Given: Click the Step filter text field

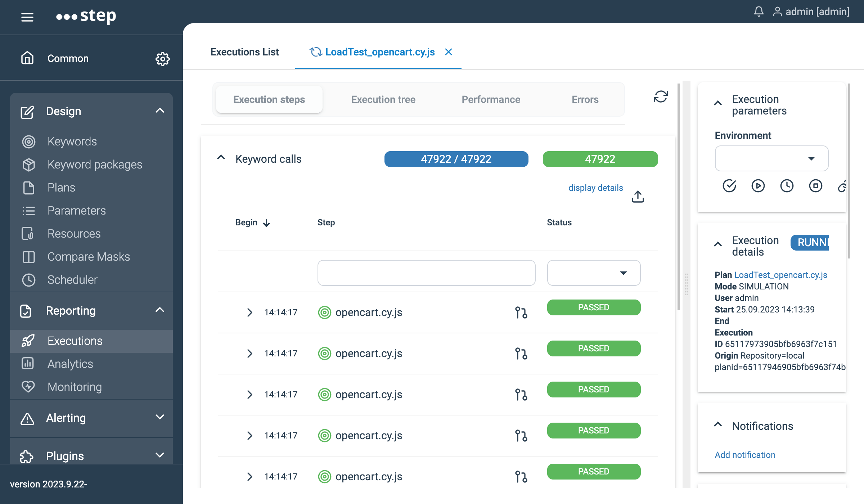Looking at the screenshot, I should [x=426, y=273].
